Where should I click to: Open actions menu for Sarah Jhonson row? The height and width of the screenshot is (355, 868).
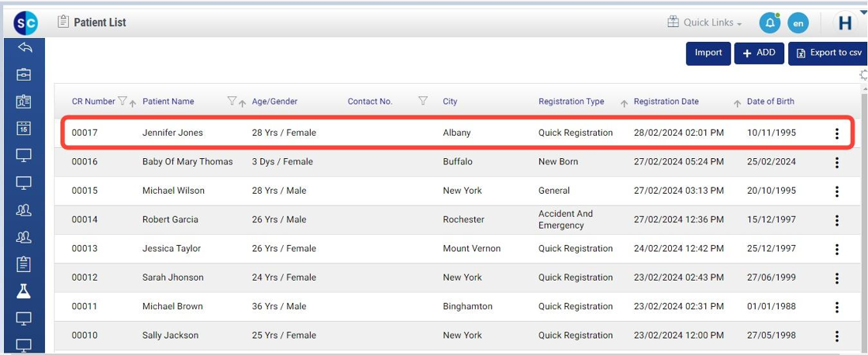pos(837,278)
